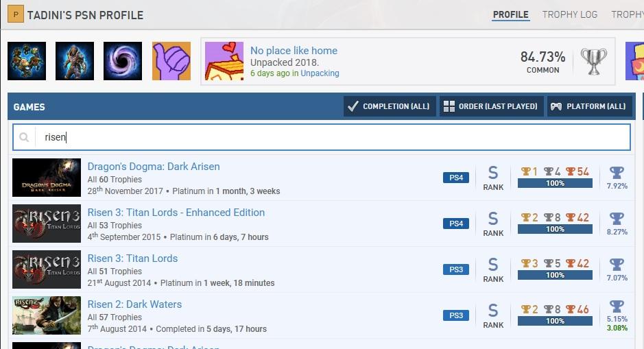Switch to the Trophy Log tab

click(x=570, y=15)
